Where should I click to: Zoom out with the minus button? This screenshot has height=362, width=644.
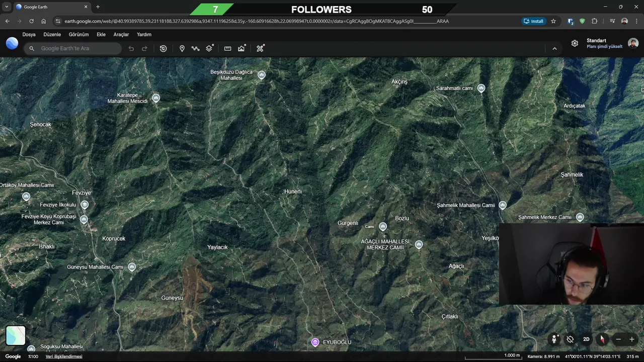[618, 339]
